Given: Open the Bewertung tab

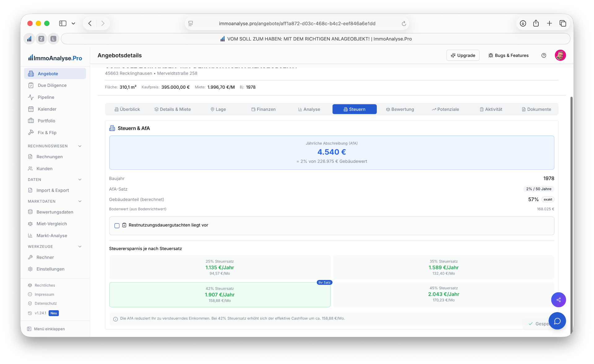Looking at the screenshot, I should pos(400,109).
